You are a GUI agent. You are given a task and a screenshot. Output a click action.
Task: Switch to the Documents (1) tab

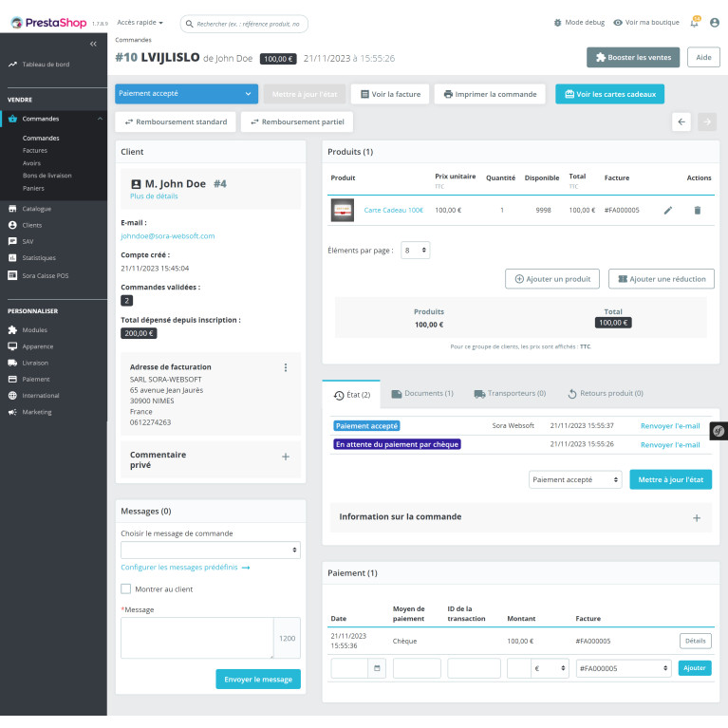coord(421,393)
